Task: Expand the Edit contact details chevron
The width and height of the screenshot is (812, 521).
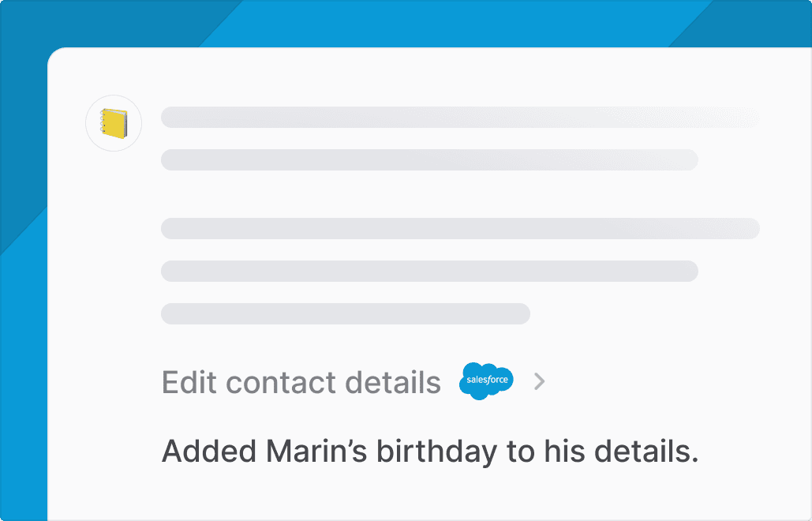Action: tap(540, 382)
